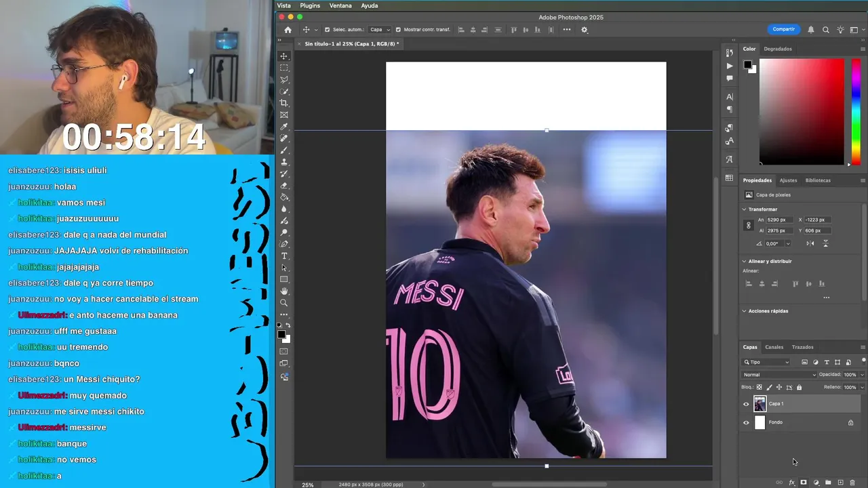Viewport: 868px width, 488px height.
Task: Select the Horizontal Type tool
Action: 284,256
